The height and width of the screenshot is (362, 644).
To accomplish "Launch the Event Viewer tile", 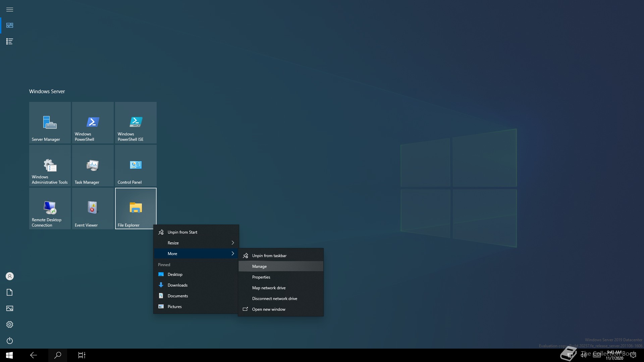I will tap(93, 208).
